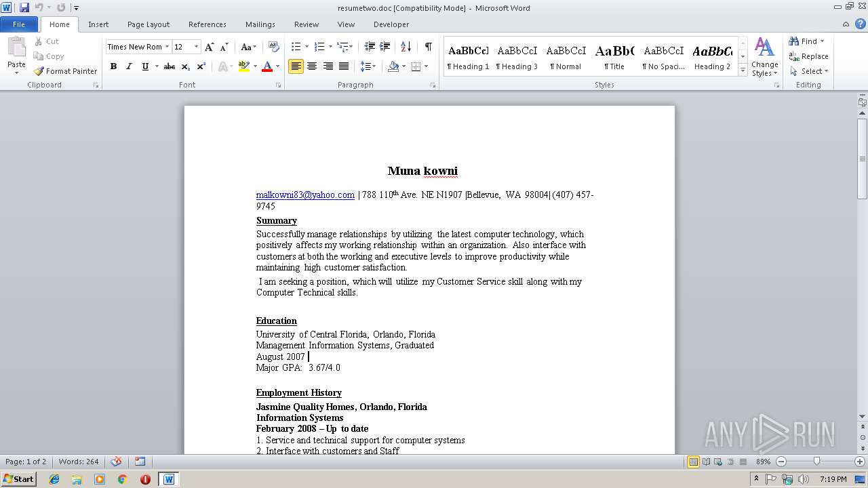Apply subscript formatting

(x=186, y=66)
